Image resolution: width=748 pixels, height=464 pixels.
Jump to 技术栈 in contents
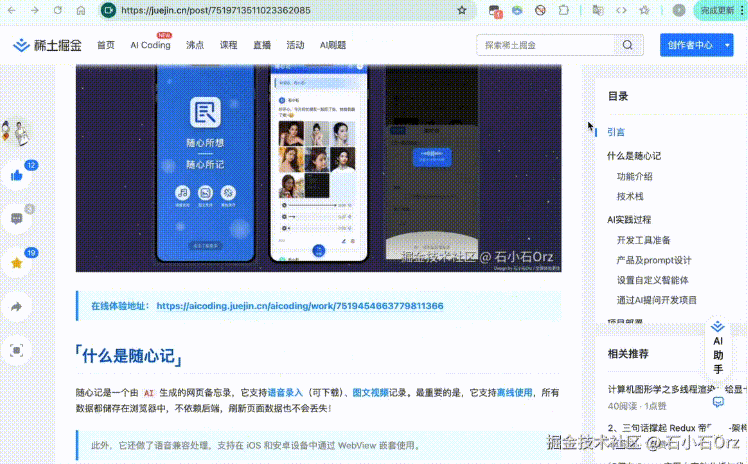pyautogui.click(x=630, y=196)
